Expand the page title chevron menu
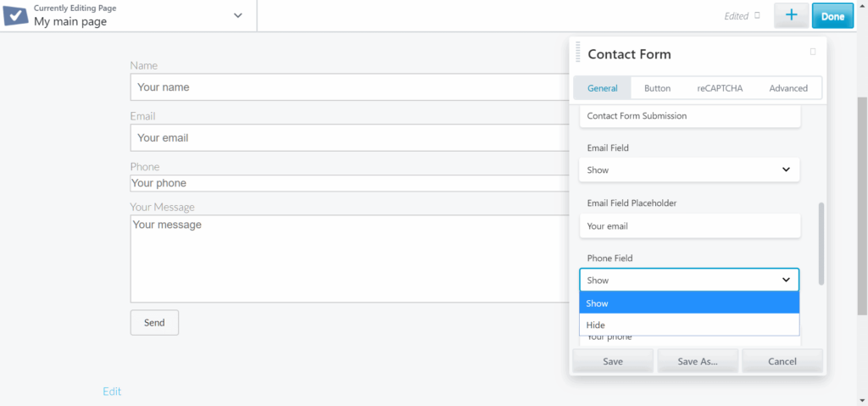This screenshot has width=868, height=406. coord(237,16)
